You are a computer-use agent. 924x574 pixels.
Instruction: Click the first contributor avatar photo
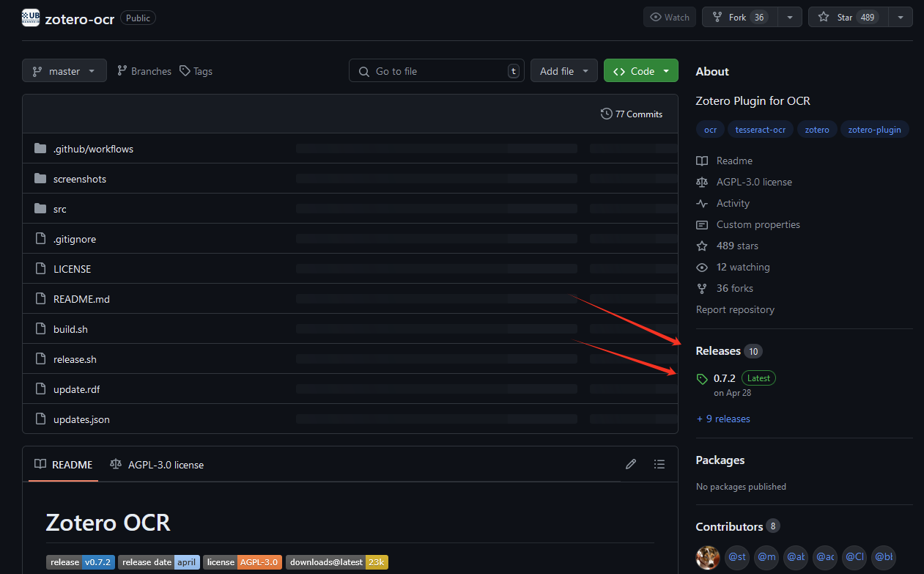[x=708, y=558]
